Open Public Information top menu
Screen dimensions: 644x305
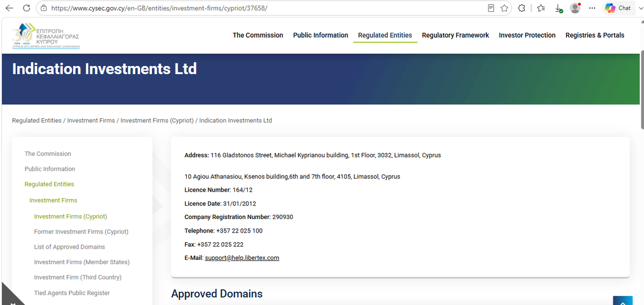(320, 35)
